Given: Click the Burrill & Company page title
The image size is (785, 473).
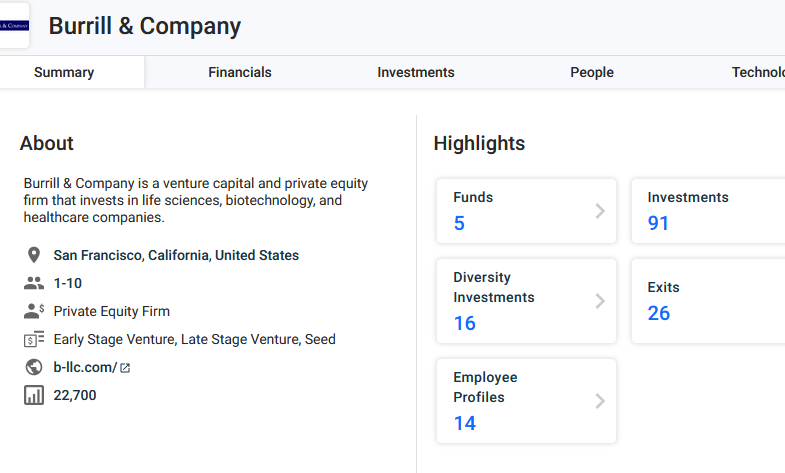Looking at the screenshot, I should coord(145,26).
